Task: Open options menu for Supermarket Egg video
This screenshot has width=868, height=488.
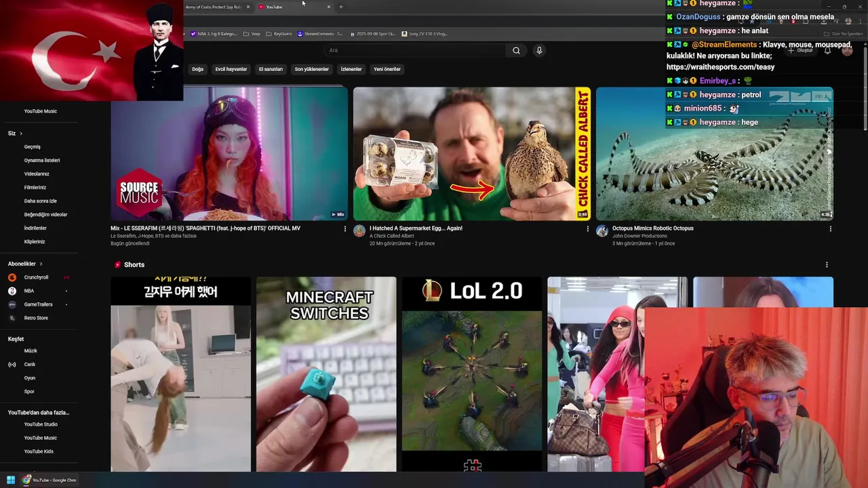Action: 587,229
